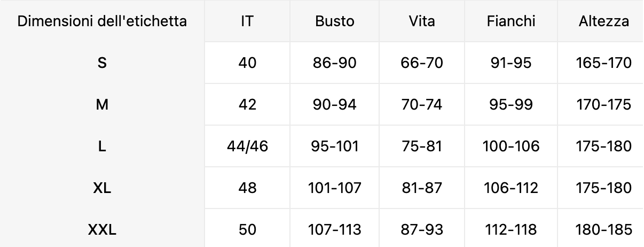The width and height of the screenshot is (644, 247).
Task: Click the XXL height value 180-185
Action: click(604, 230)
